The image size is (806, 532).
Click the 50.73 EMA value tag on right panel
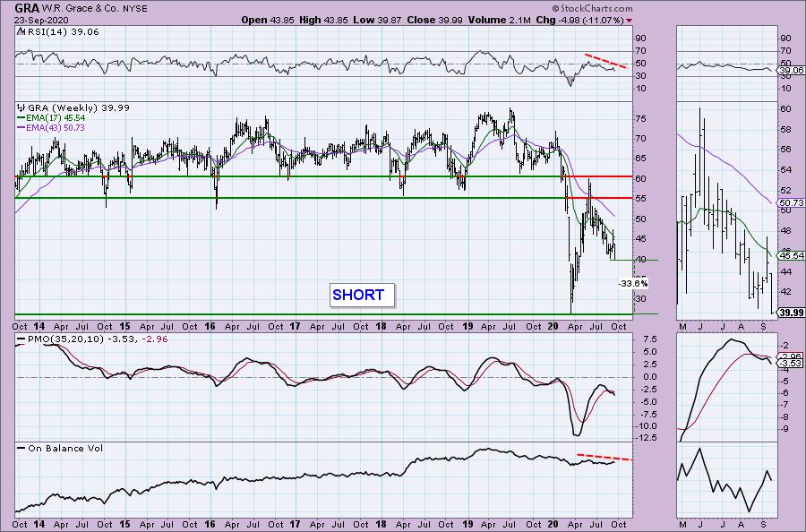click(792, 202)
